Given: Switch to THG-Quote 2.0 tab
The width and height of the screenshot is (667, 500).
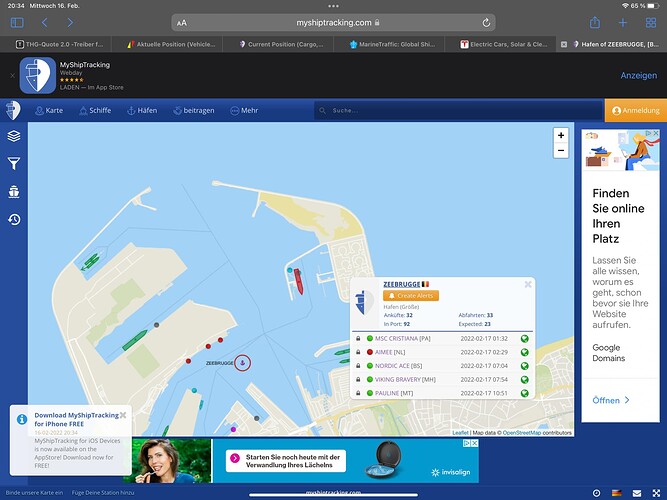Looking at the screenshot, I should tap(60, 44).
